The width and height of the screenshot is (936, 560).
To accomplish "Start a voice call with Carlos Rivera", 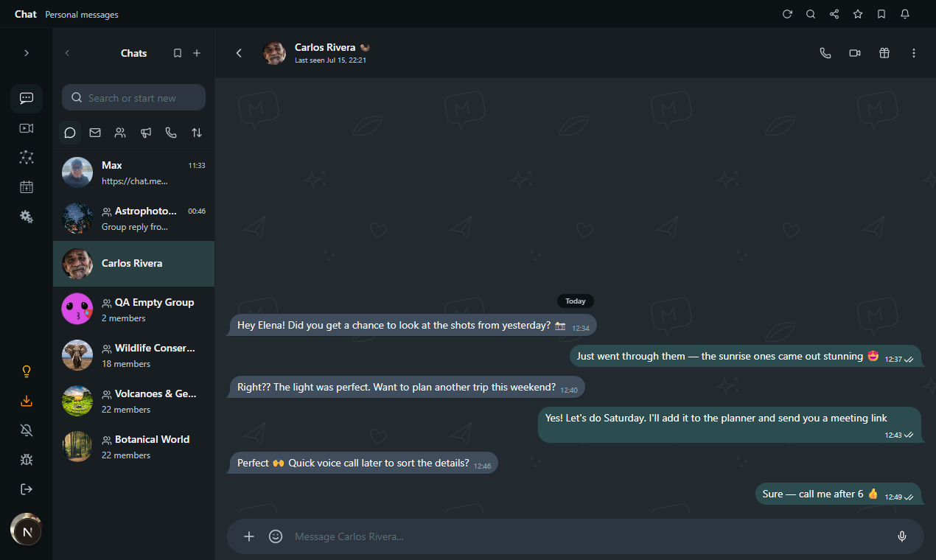I will 825,53.
